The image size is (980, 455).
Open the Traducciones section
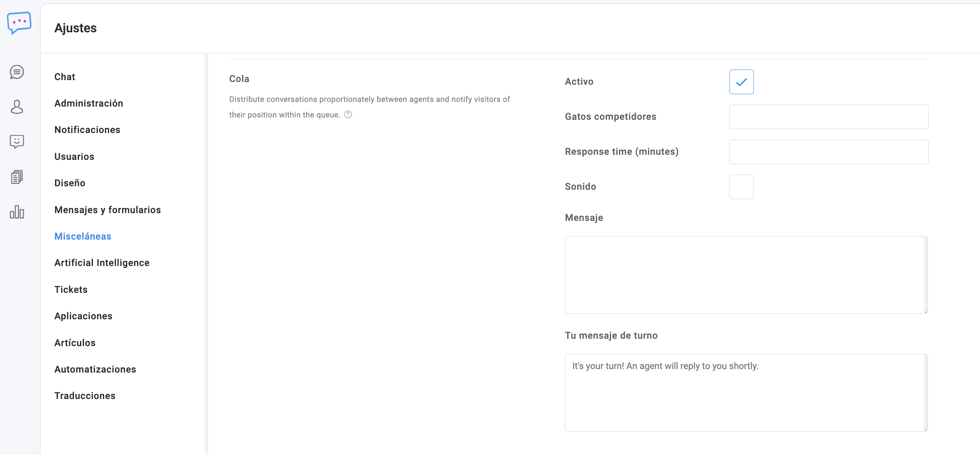(x=85, y=396)
